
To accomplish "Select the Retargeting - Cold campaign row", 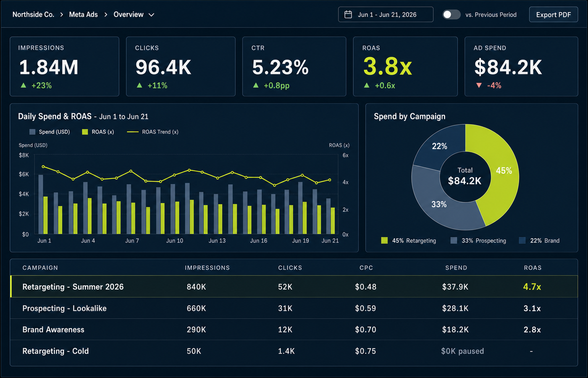I will click(x=294, y=351).
